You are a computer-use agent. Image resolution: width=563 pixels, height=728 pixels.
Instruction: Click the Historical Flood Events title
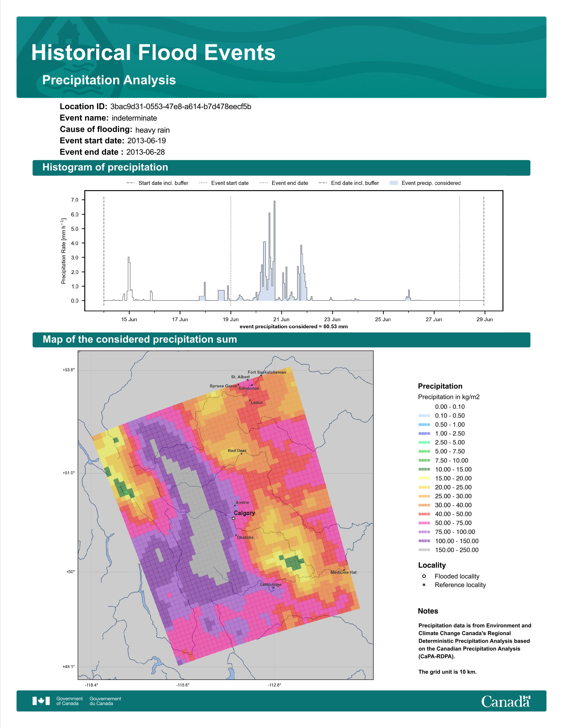tap(153, 53)
